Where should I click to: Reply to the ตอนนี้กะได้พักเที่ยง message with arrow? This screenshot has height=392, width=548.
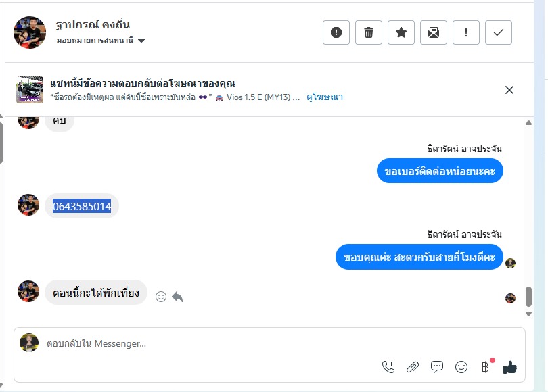177,296
